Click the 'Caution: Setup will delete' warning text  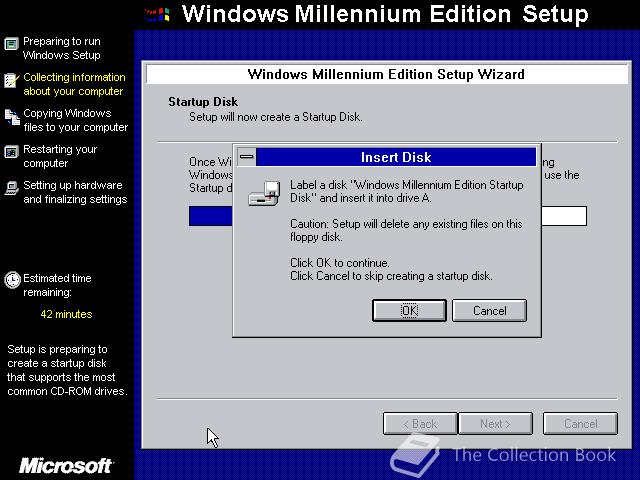[x=406, y=230]
